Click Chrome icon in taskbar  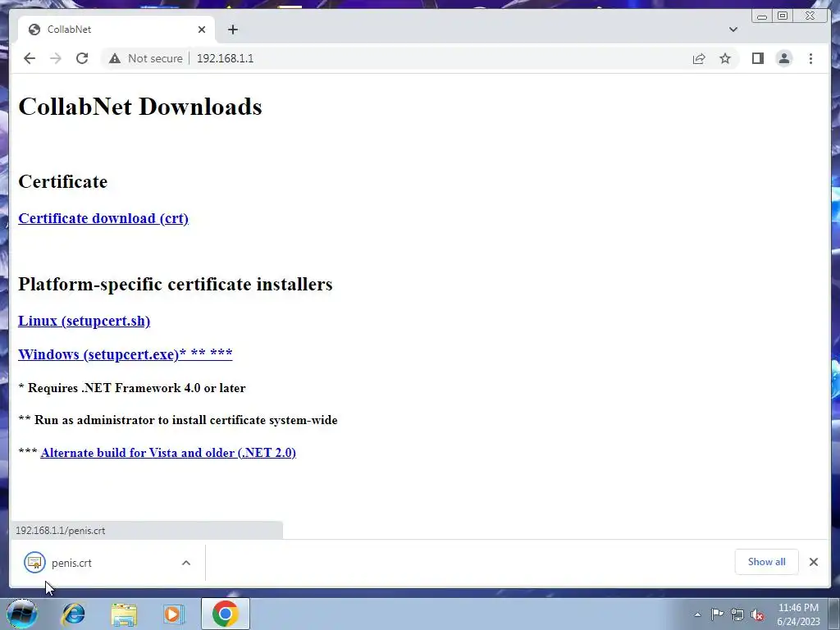225,614
